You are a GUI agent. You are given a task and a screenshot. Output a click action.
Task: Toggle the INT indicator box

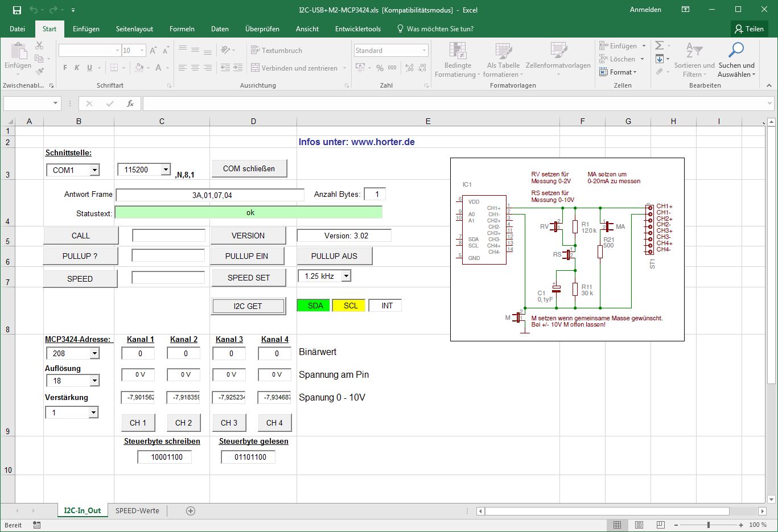[x=386, y=306]
